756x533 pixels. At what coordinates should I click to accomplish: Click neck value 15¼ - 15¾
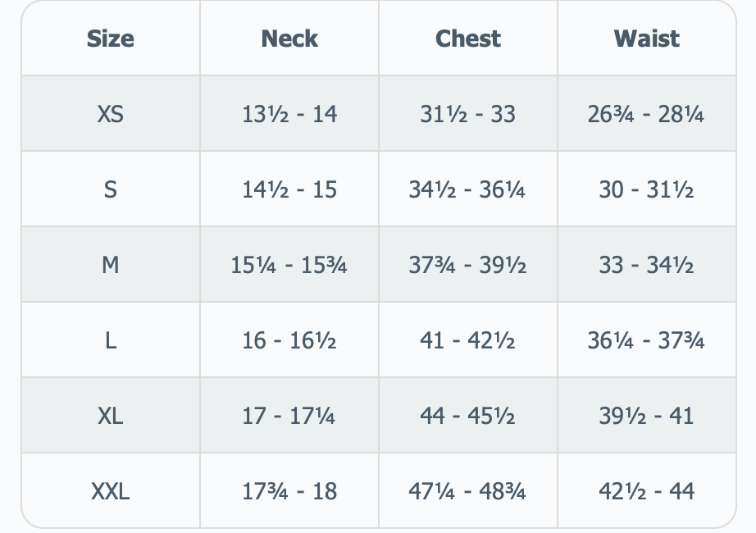(289, 265)
